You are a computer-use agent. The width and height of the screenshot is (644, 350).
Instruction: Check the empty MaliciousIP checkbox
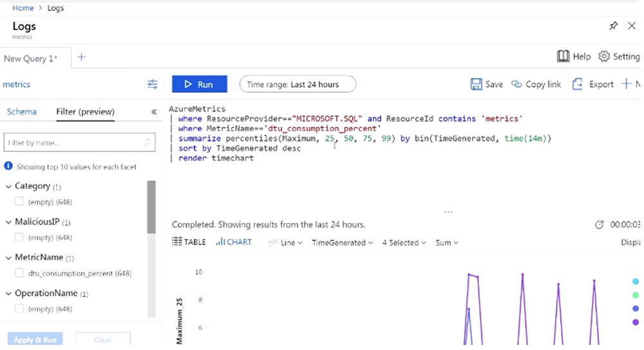pyautogui.click(x=19, y=238)
